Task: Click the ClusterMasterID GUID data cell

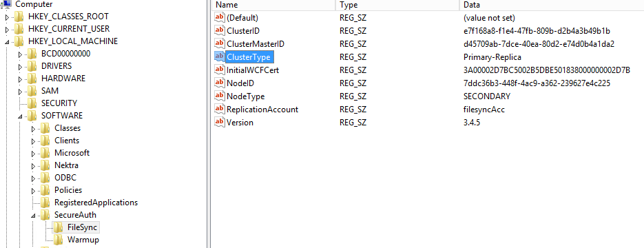Action: click(x=539, y=44)
